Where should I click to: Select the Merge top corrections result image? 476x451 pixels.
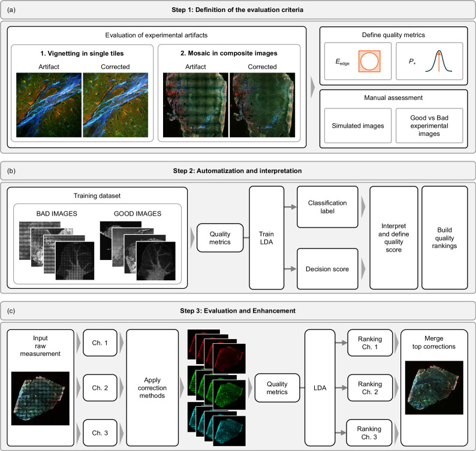tap(434, 388)
